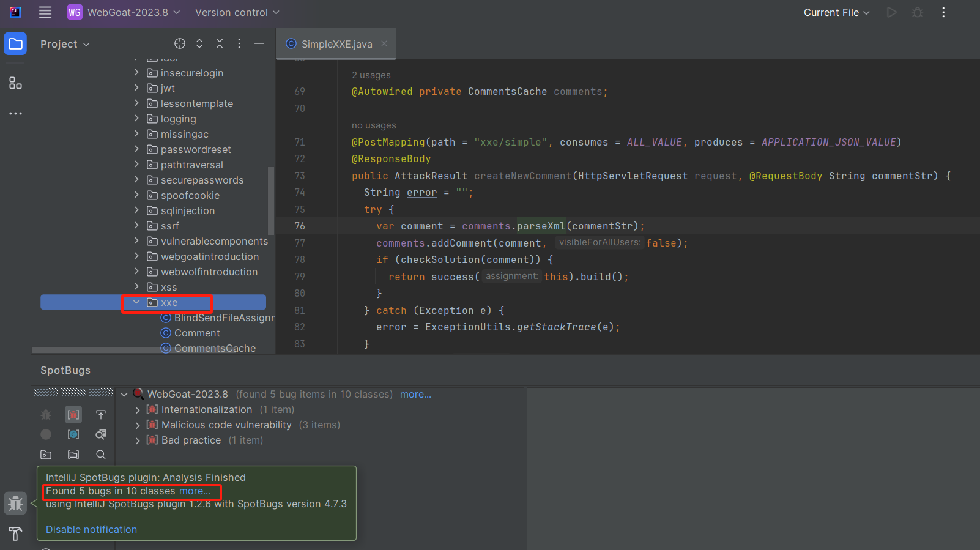Click the Project tree vertical scrollbar
The image size is (980, 550).
click(x=271, y=200)
